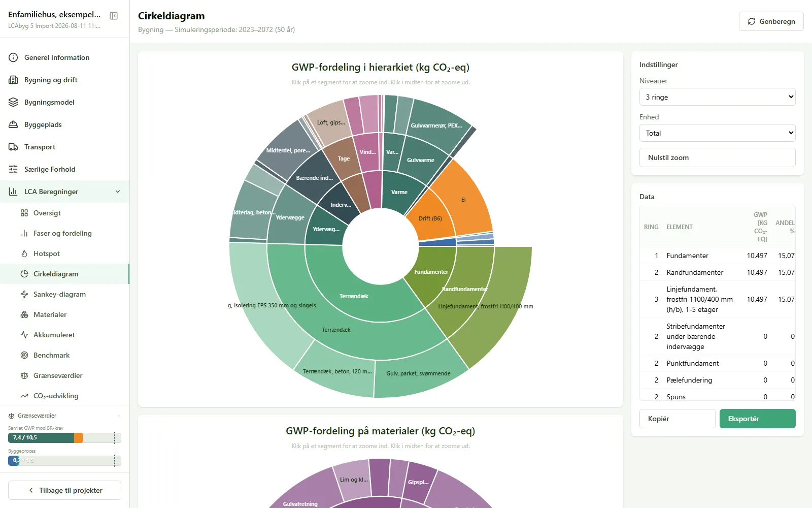Screen dimensions: 812x508
Task: Click the Oversigt grid icon
Action: (x=24, y=213)
